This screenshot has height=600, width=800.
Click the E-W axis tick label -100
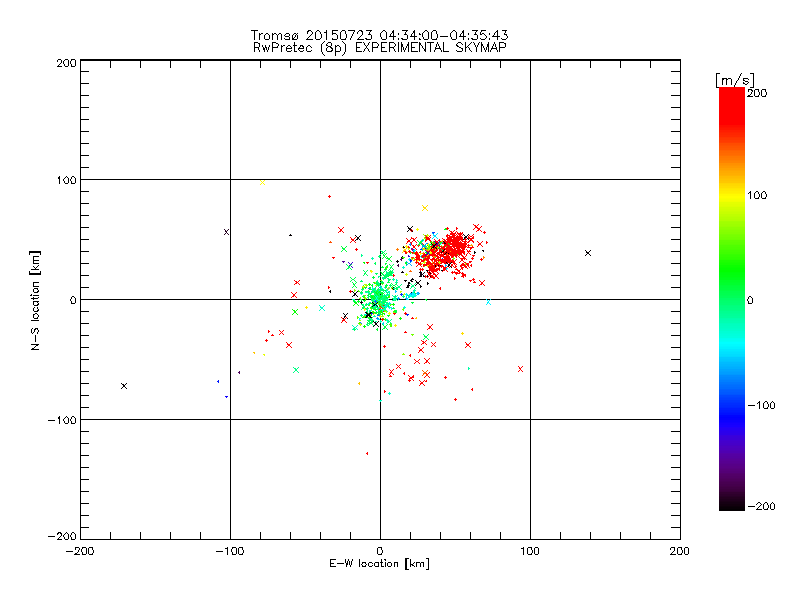230,551
